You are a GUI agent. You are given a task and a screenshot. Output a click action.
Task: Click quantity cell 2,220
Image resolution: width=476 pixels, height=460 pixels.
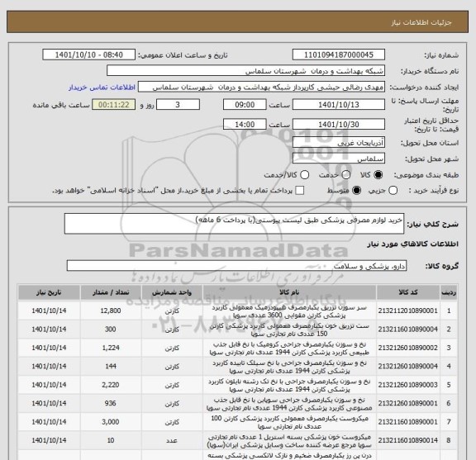111,385
